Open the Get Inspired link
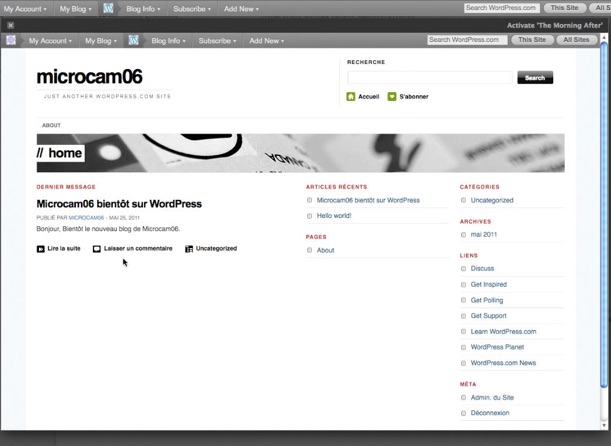Screen dimensions: 611x446 click(x=489, y=284)
